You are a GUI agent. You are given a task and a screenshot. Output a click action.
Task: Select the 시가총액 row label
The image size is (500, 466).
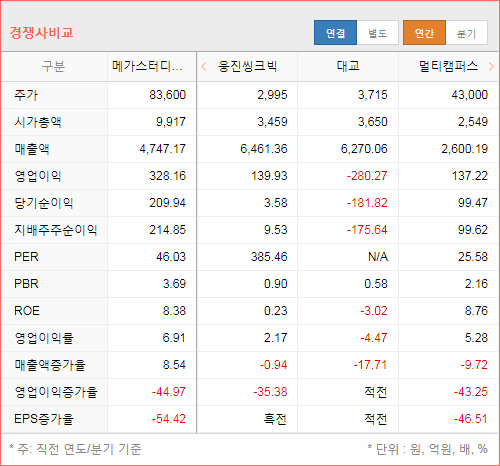point(38,122)
